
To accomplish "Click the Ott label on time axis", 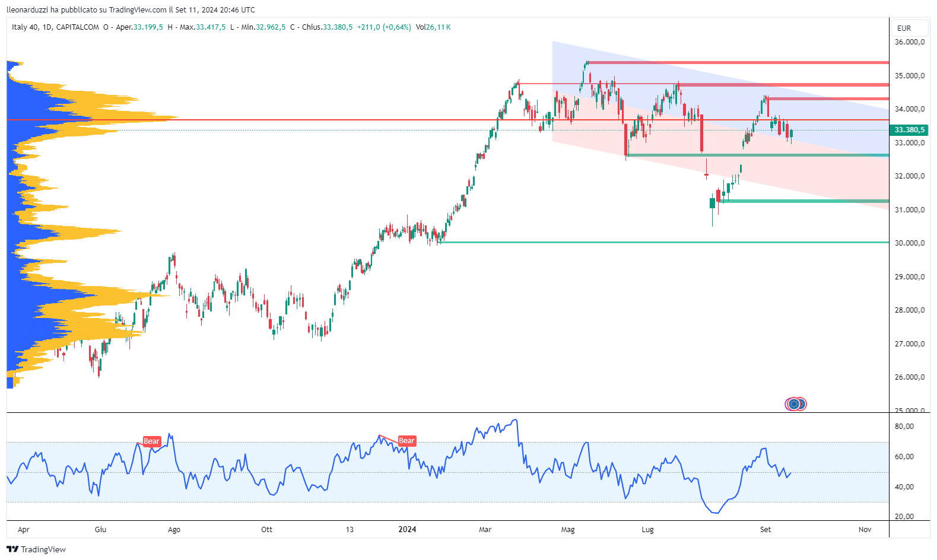I will 267,530.
